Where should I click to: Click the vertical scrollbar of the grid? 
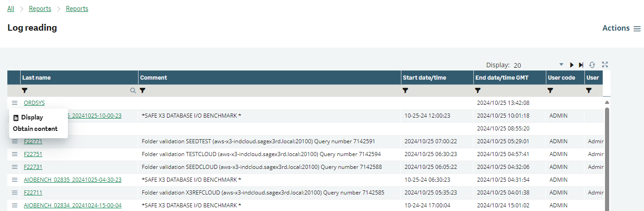pyautogui.click(x=607, y=156)
